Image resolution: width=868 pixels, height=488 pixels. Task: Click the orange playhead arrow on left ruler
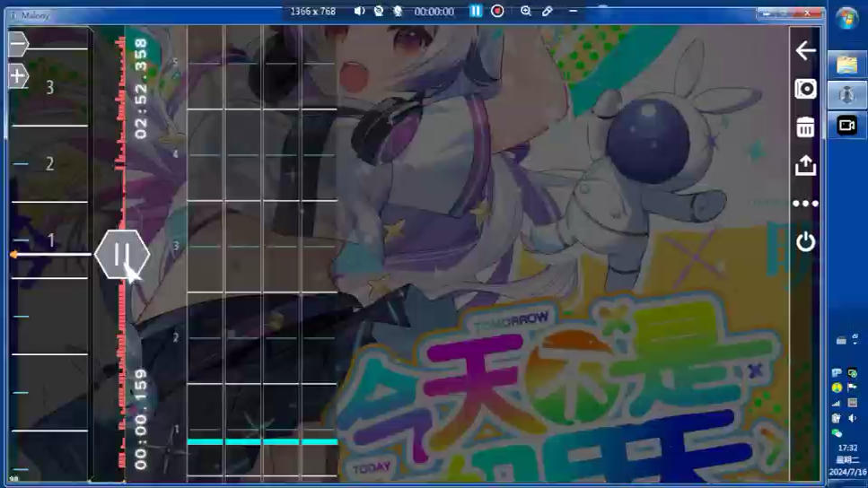(13, 255)
